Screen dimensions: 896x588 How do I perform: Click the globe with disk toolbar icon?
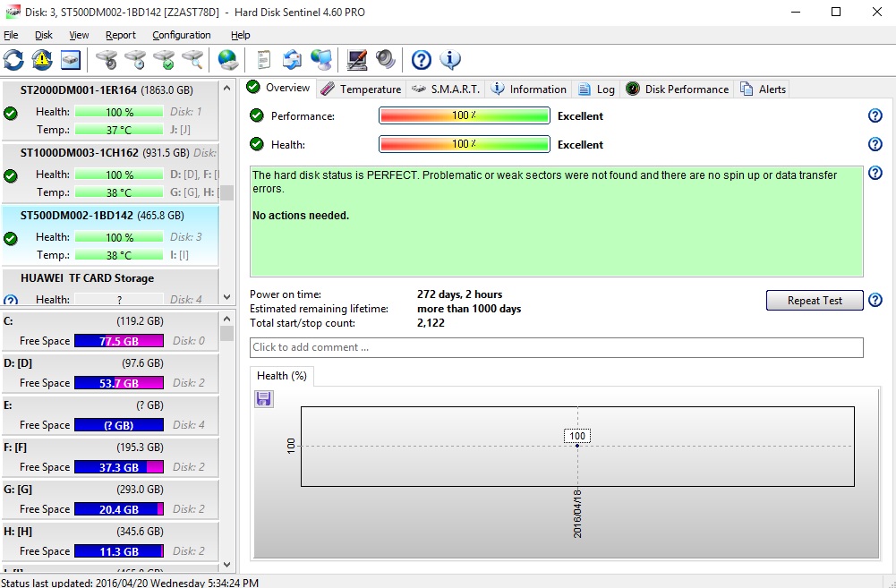[x=228, y=60]
